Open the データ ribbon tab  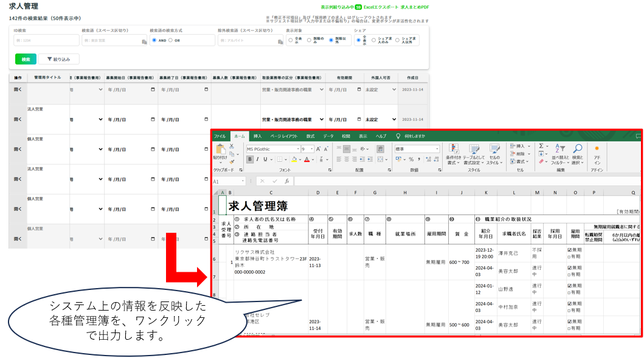pyautogui.click(x=328, y=136)
